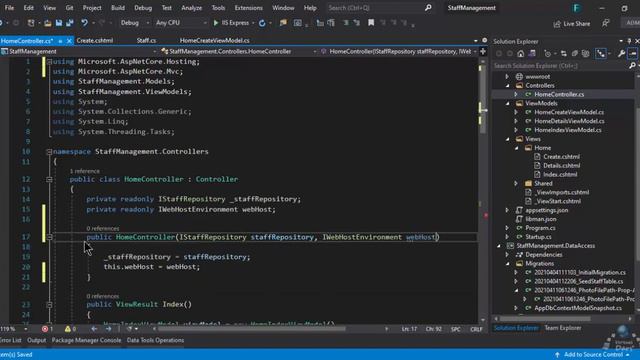This screenshot has width=640, height=360.
Task: Click the Open File folder icon
Action: [x=48, y=23]
